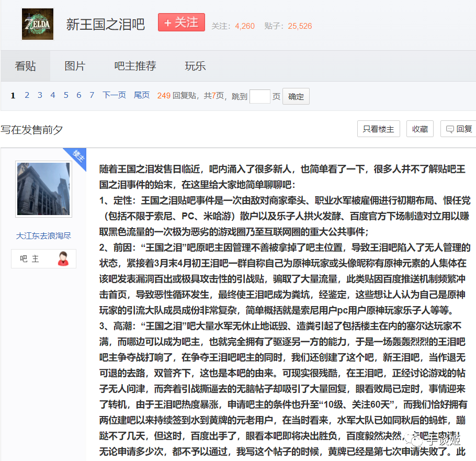Go to page 2 of replies

click(x=27, y=95)
